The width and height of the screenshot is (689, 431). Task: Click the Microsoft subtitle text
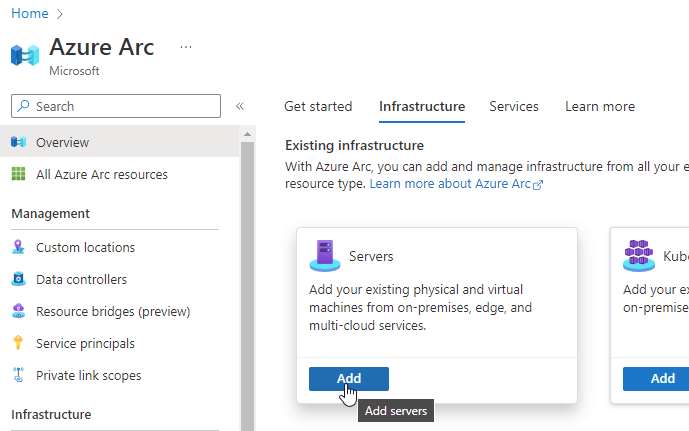(74, 71)
